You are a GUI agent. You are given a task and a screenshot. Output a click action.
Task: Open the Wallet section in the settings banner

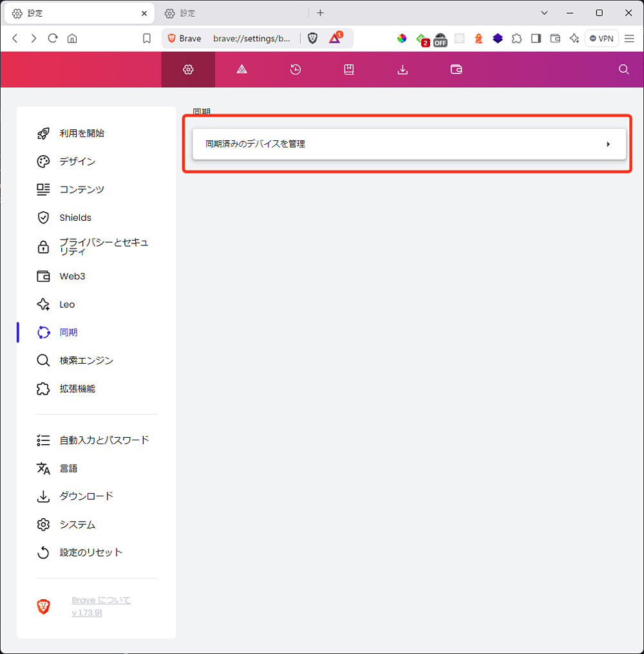click(456, 69)
